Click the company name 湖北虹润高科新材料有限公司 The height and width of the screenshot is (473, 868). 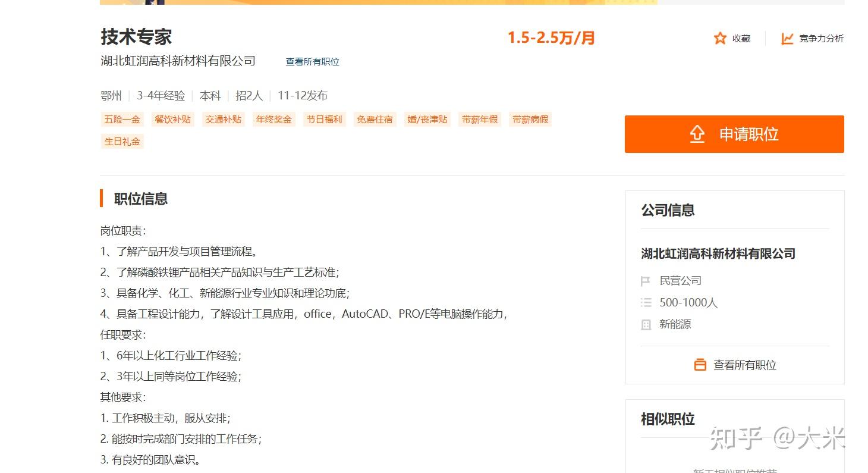tap(178, 60)
